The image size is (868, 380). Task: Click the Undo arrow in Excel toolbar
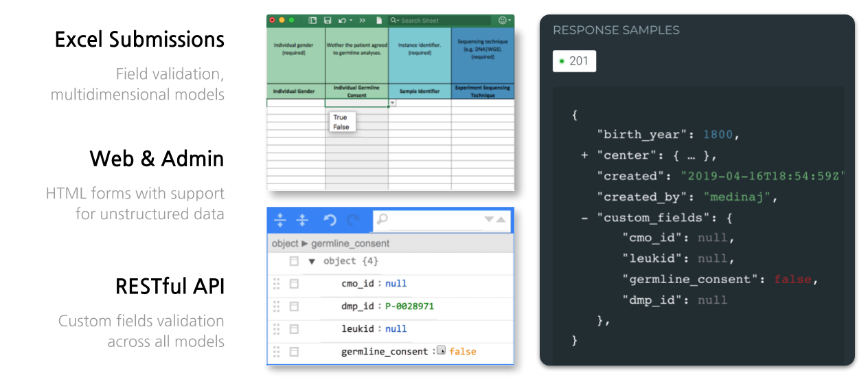[x=342, y=21]
